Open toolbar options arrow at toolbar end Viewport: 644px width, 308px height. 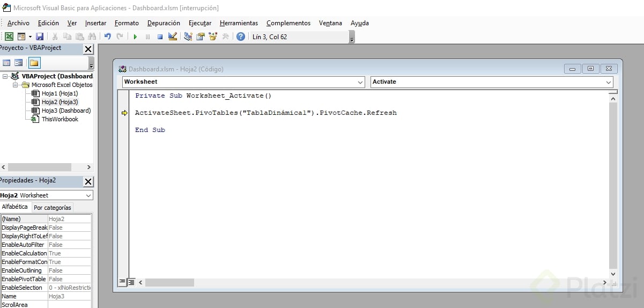(352, 38)
